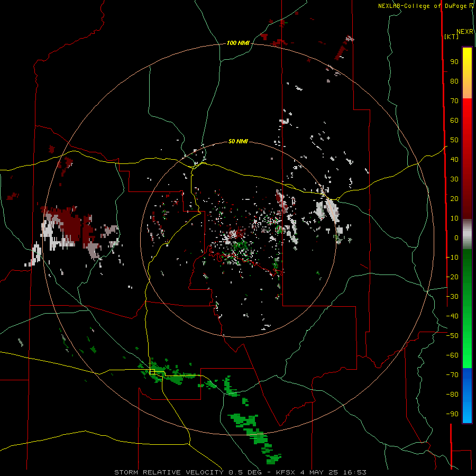476x476 pixels.
Task: Click the "-40" legend value
Action: [x=452, y=316]
